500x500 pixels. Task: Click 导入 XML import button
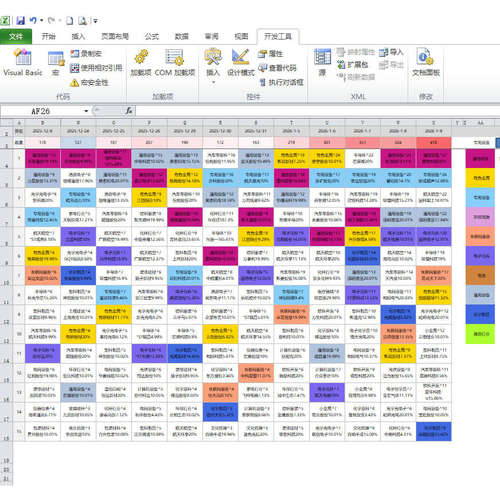(391, 52)
